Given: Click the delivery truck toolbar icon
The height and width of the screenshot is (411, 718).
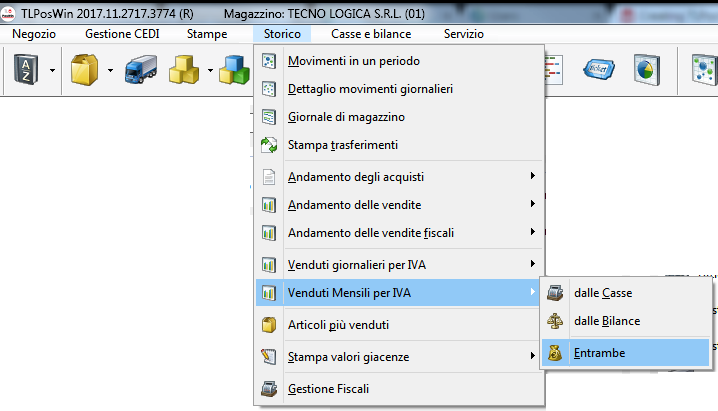Looking at the screenshot, I should (139, 70).
